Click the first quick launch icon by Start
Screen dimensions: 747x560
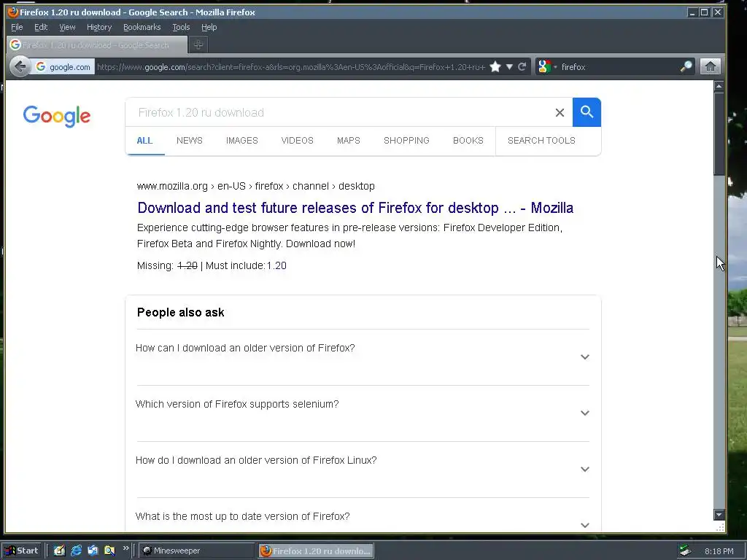pos(59,551)
